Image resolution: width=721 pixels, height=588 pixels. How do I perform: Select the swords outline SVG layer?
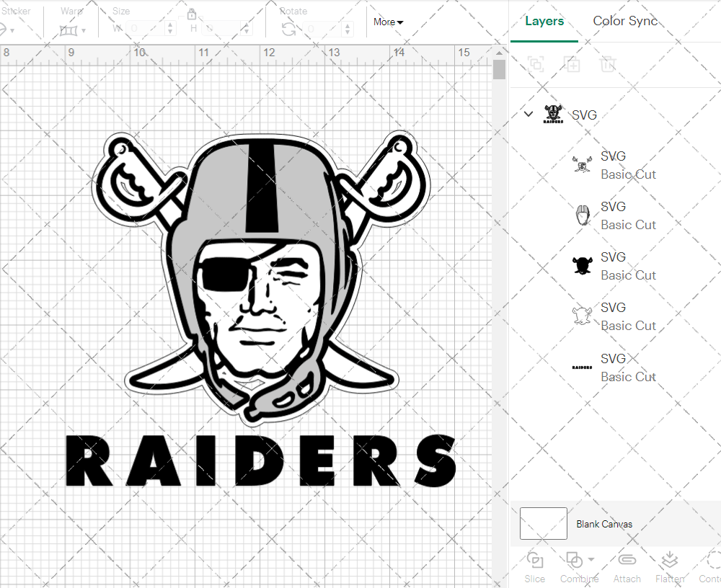615,164
